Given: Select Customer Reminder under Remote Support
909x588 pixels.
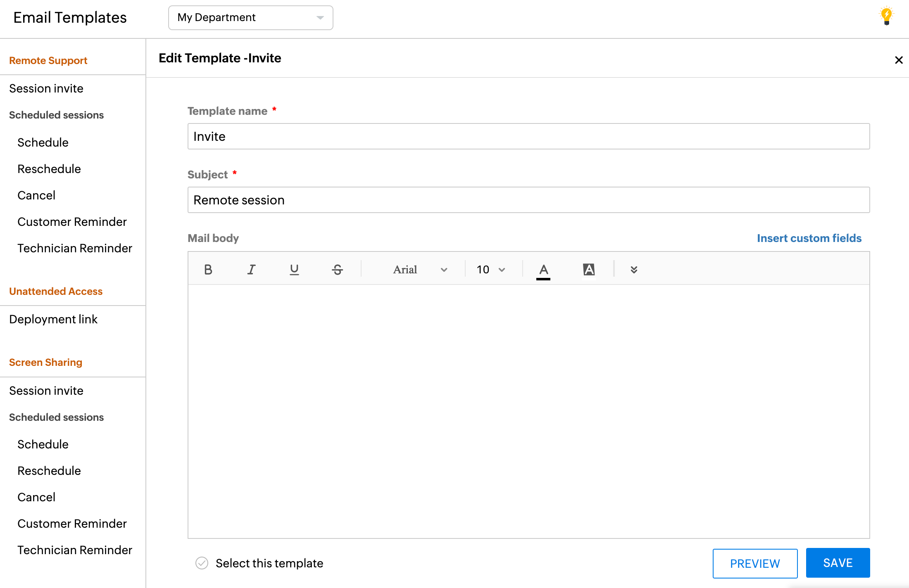Looking at the screenshot, I should click(x=72, y=222).
